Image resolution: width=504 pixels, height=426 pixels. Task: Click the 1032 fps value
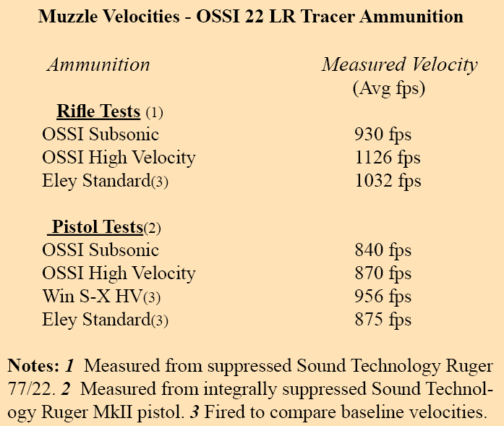pos(388,181)
